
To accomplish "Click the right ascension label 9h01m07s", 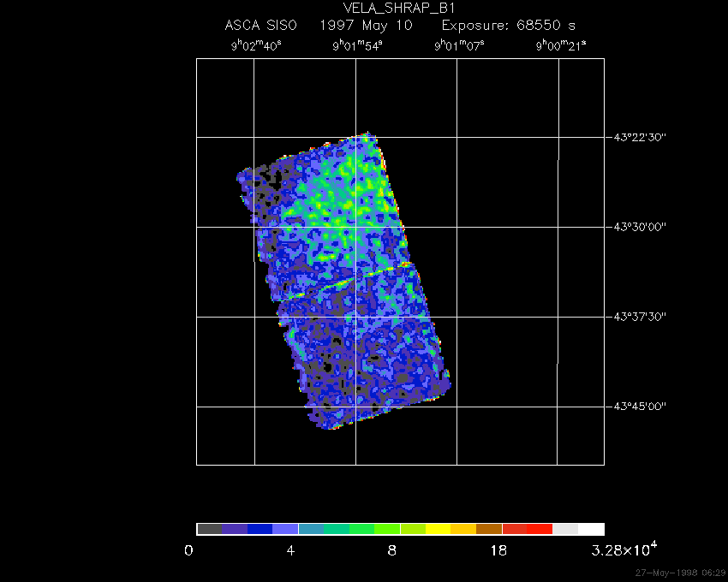I will (x=459, y=45).
